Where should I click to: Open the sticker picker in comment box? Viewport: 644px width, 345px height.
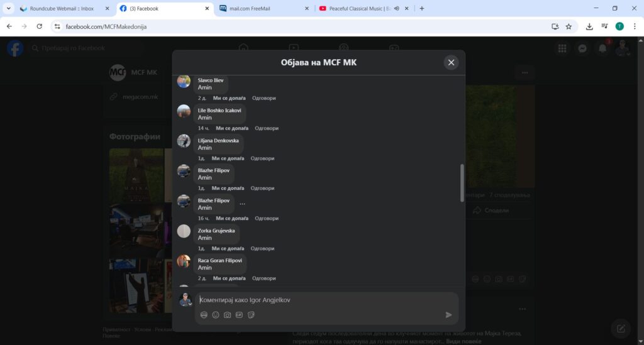pyautogui.click(x=251, y=315)
